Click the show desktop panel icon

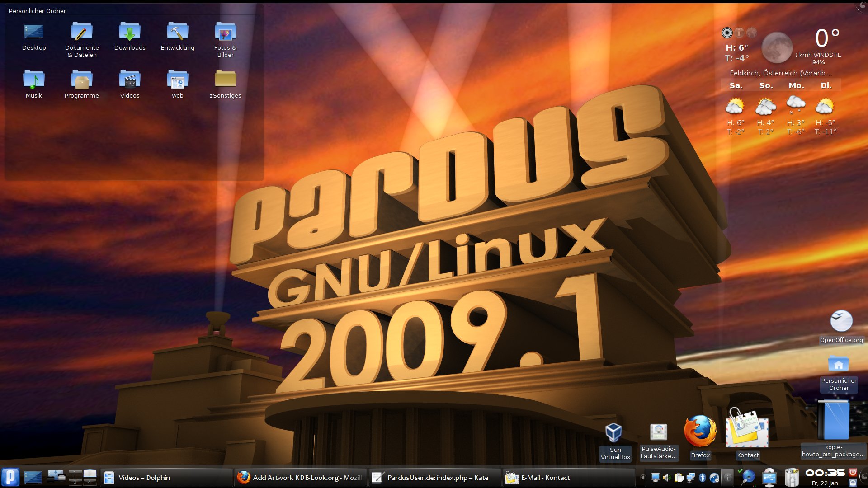(x=33, y=477)
